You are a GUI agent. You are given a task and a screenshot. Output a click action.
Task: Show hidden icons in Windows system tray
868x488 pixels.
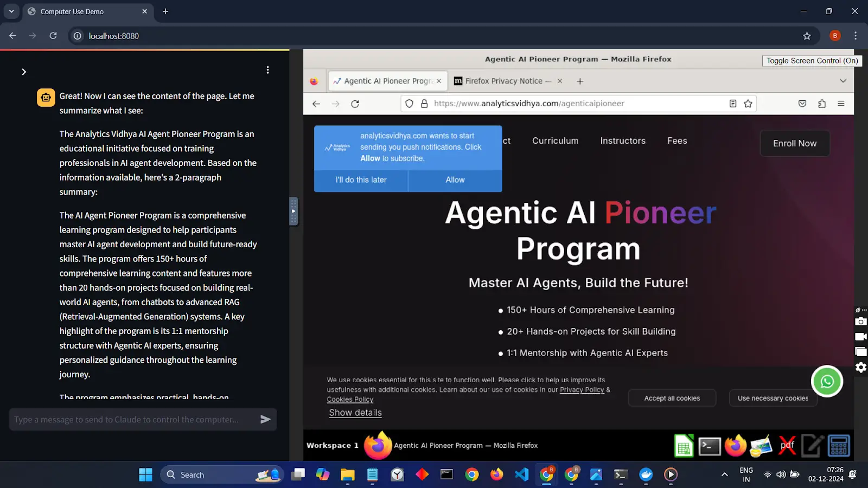click(724, 474)
